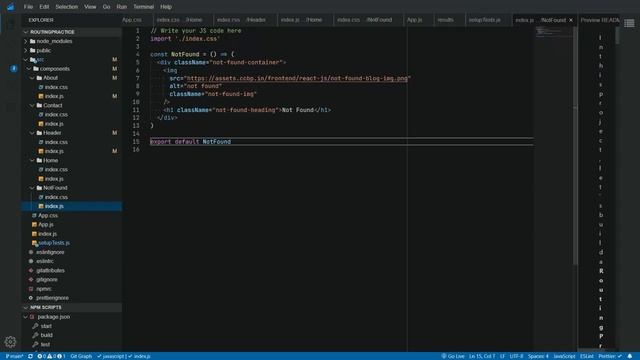The height and width of the screenshot is (360, 640).
Task: Open the Go menu
Action: pyautogui.click(x=106, y=7)
